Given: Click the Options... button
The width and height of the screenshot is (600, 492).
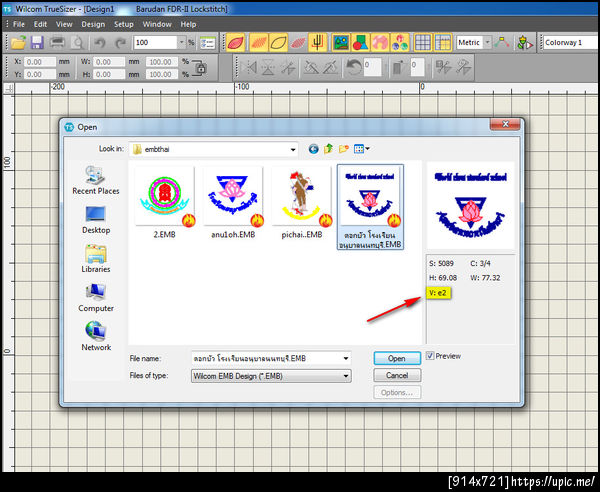Looking at the screenshot, I should (x=397, y=393).
